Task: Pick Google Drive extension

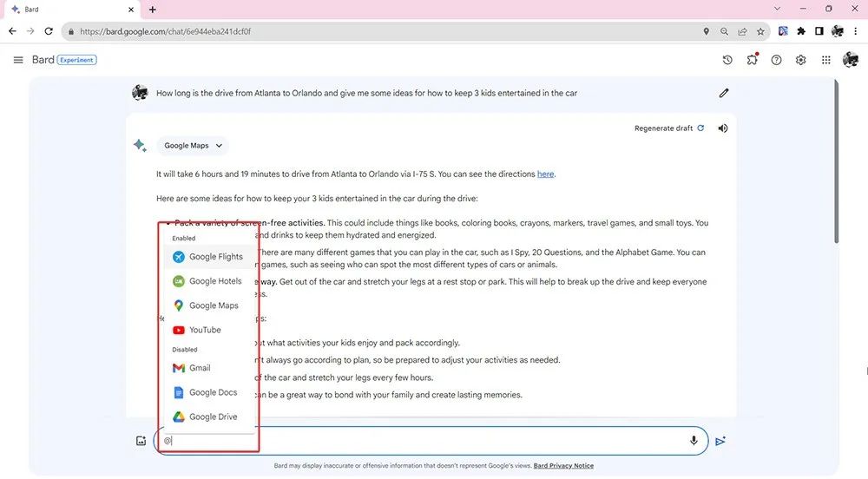Action: [x=209, y=417]
